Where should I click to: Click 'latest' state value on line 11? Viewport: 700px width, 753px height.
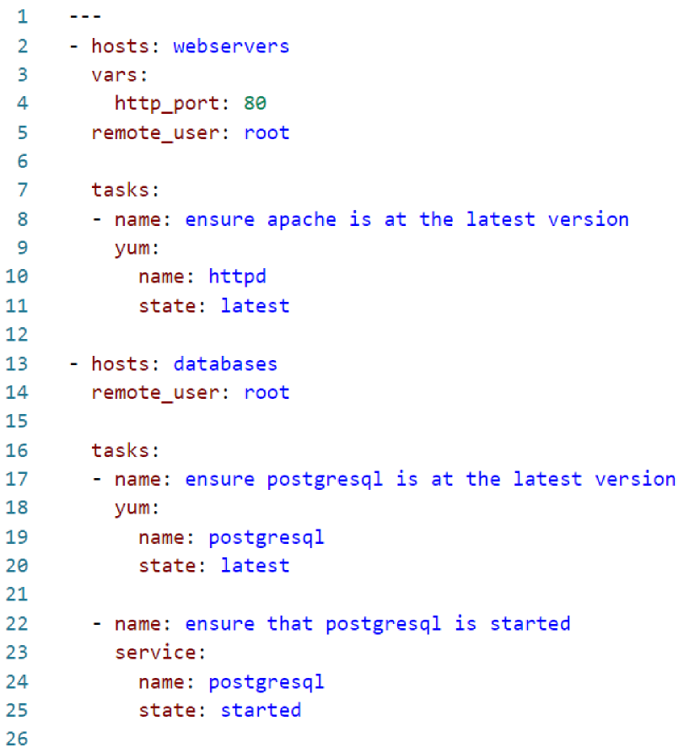(x=255, y=305)
